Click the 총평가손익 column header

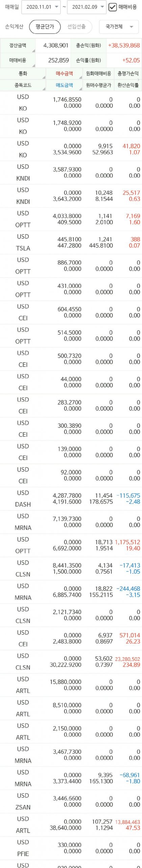click(x=128, y=73)
